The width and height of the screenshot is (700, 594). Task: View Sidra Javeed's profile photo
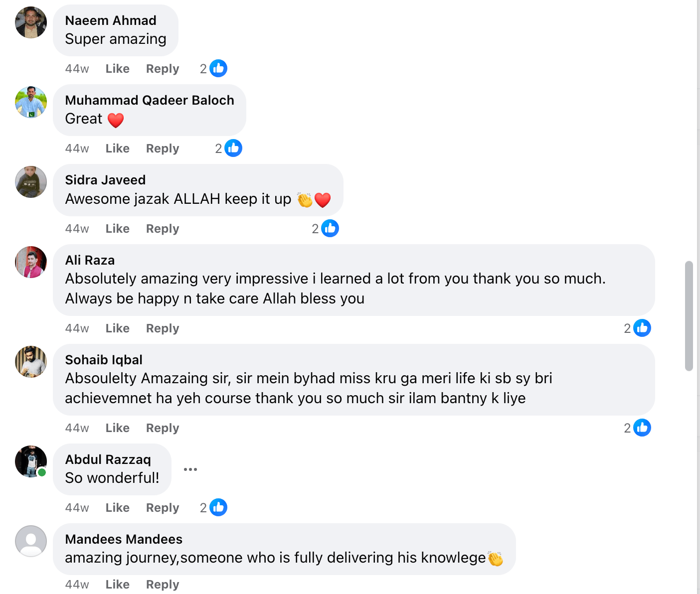[31, 182]
